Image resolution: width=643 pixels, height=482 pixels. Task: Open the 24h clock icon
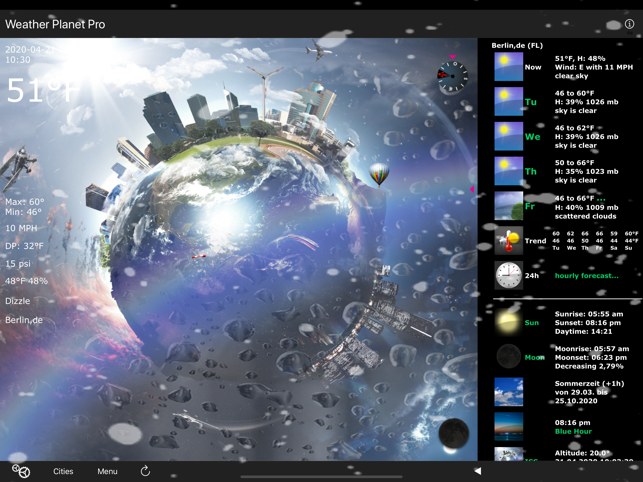point(508,275)
